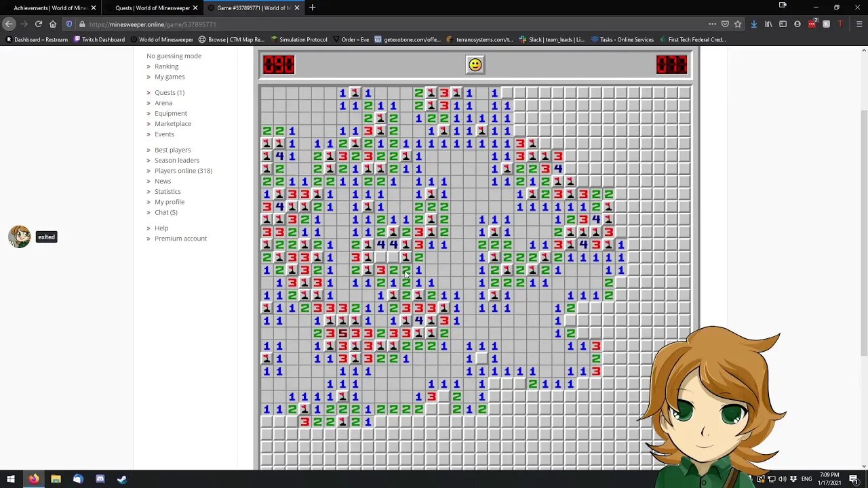This screenshot has height=488, width=868.
Task: Open World of Minesweeper bookmark
Action: [161, 39]
